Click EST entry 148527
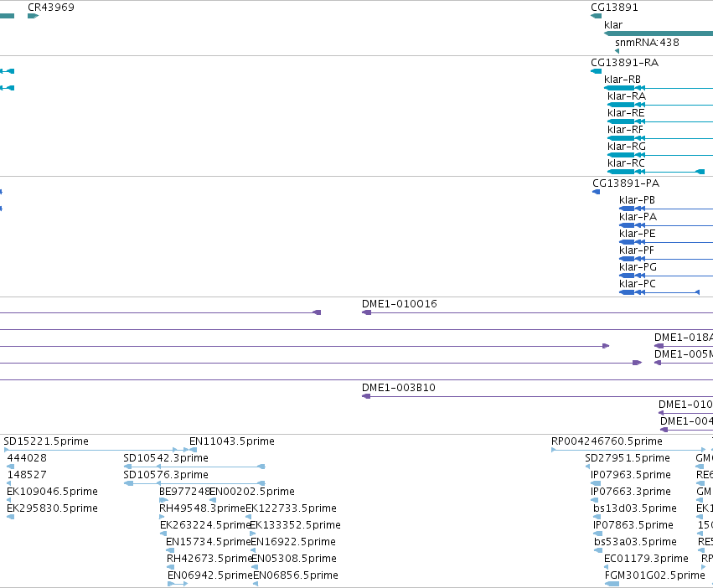 click(27, 475)
